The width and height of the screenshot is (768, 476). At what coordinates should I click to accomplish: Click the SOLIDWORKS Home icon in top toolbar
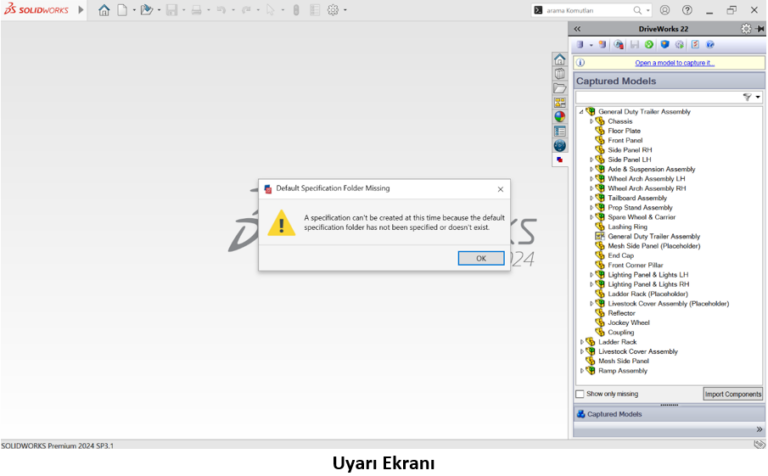104,10
